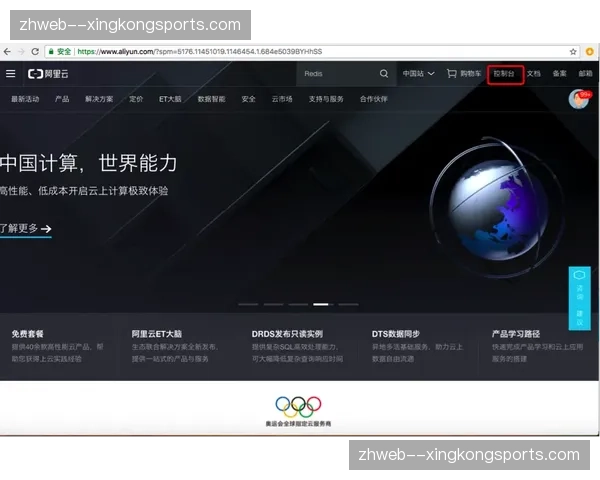Select the highlighted fourth carousel indicator
The height and width of the screenshot is (480, 600).
pos(323,304)
